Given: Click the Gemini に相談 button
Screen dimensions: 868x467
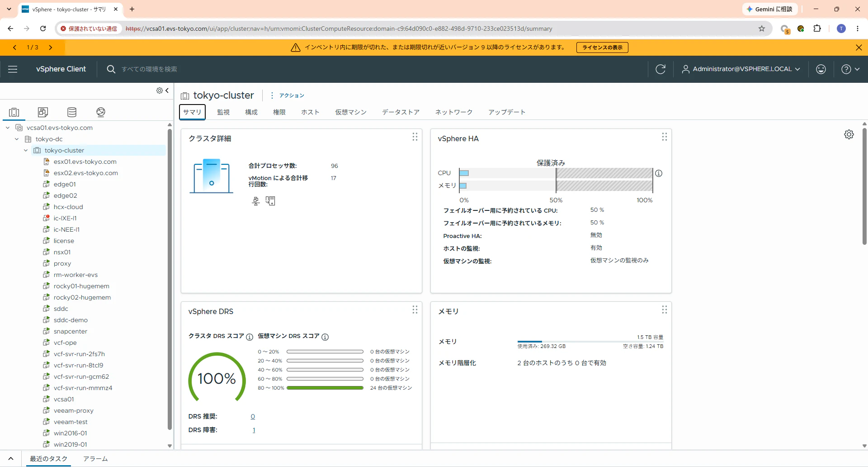Looking at the screenshot, I should point(770,9).
